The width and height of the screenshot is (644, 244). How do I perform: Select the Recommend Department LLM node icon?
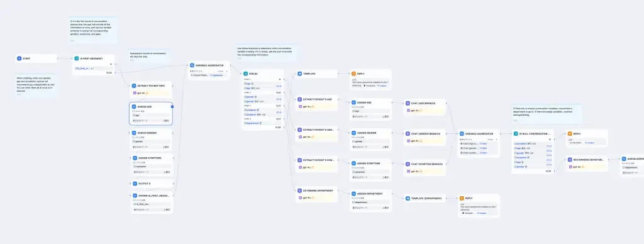coord(570,159)
